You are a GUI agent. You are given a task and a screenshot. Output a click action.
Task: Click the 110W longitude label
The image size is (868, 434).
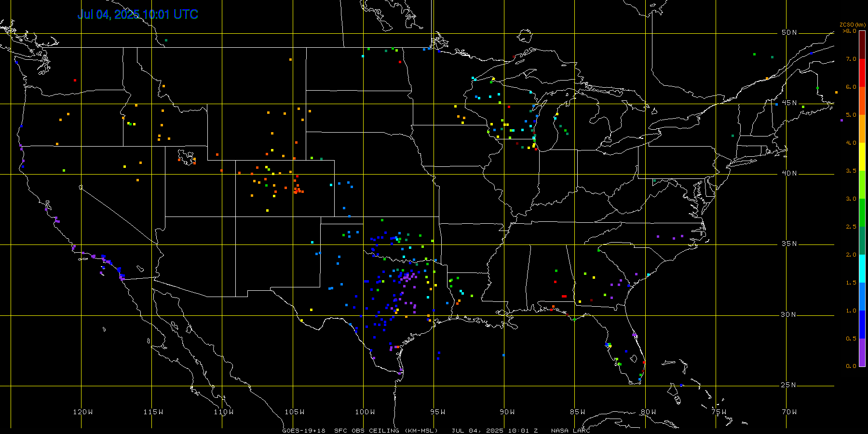pyautogui.click(x=224, y=412)
